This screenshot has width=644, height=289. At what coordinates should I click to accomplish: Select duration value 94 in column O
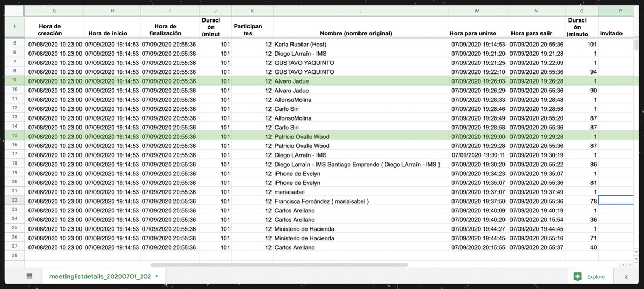(x=582, y=72)
